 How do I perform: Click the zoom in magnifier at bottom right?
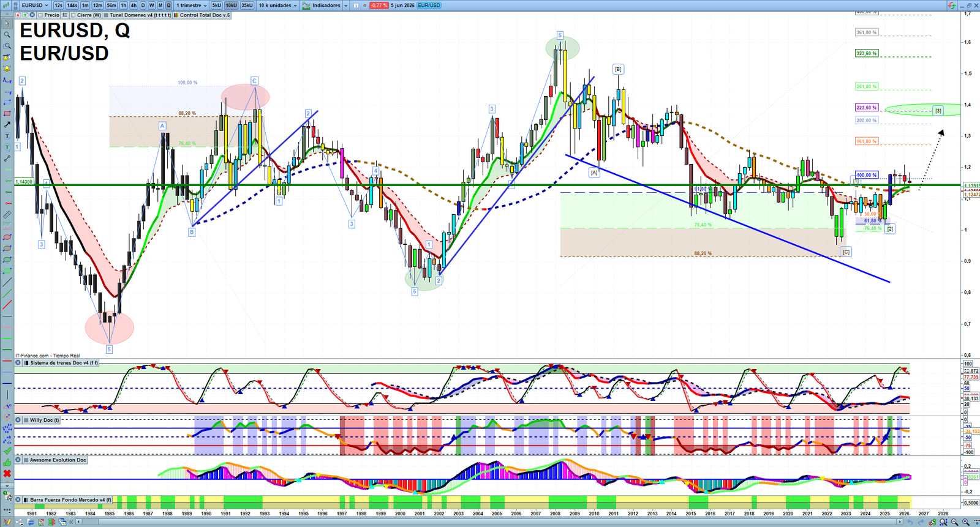966,522
